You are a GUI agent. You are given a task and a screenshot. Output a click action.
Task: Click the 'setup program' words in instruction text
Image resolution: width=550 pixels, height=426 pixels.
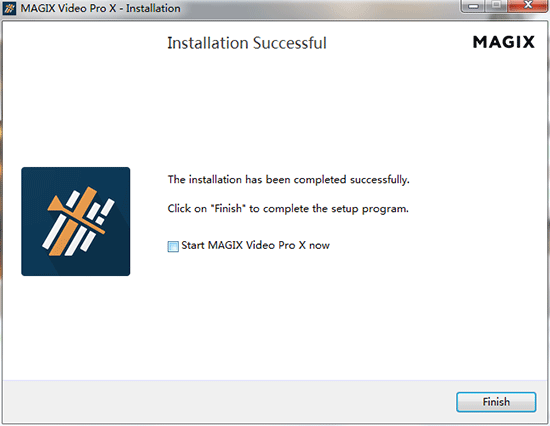click(370, 209)
